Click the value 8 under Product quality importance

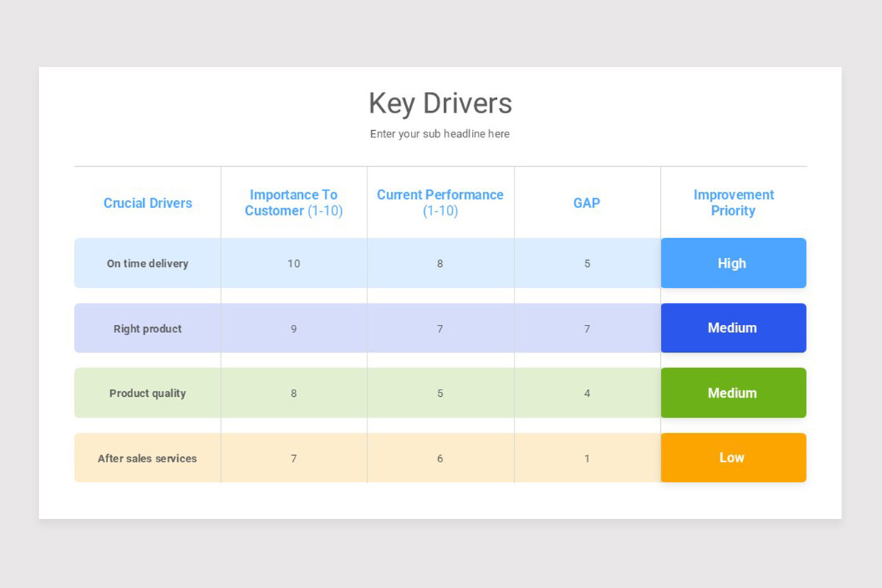pyautogui.click(x=293, y=392)
